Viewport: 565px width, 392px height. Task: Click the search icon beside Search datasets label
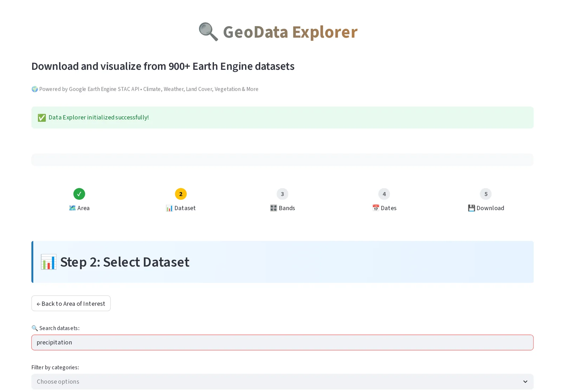click(x=35, y=328)
